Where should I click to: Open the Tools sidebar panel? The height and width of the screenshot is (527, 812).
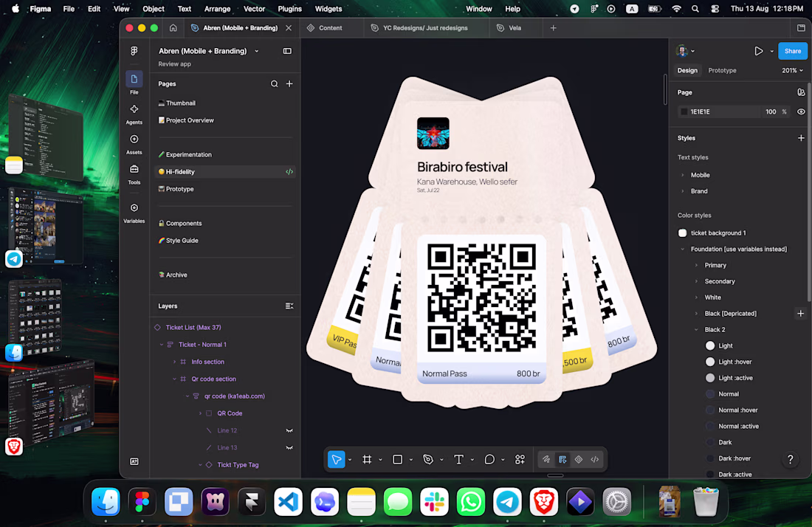134,169
